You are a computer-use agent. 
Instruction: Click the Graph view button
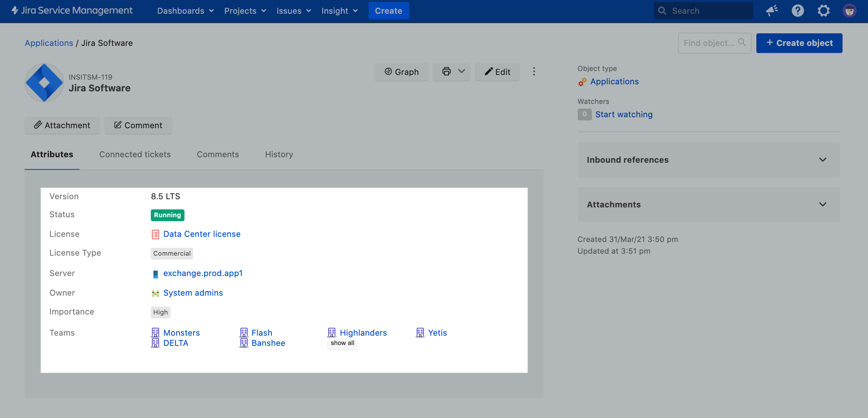(401, 72)
